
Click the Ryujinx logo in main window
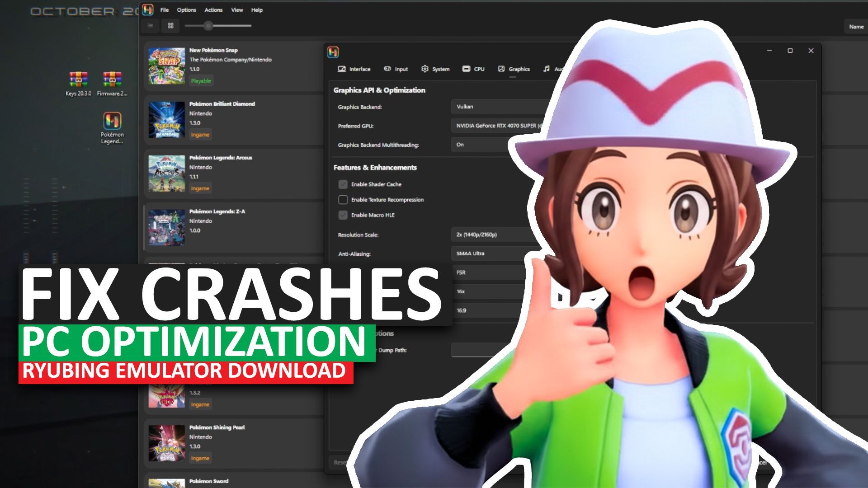[x=147, y=9]
